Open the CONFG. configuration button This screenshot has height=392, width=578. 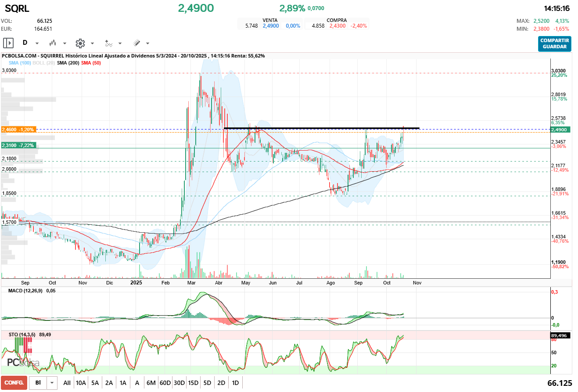click(14, 383)
